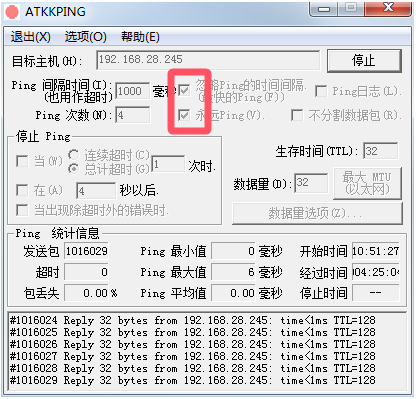The image size is (419, 399).
Task: Select log line #1016029 Reply
Action: (x=192, y=380)
